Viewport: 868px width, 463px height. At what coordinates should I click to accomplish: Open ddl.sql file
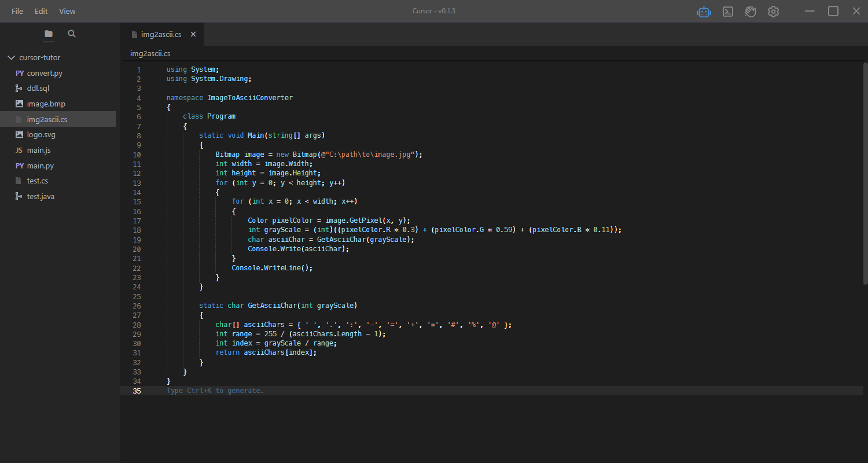[x=38, y=89]
